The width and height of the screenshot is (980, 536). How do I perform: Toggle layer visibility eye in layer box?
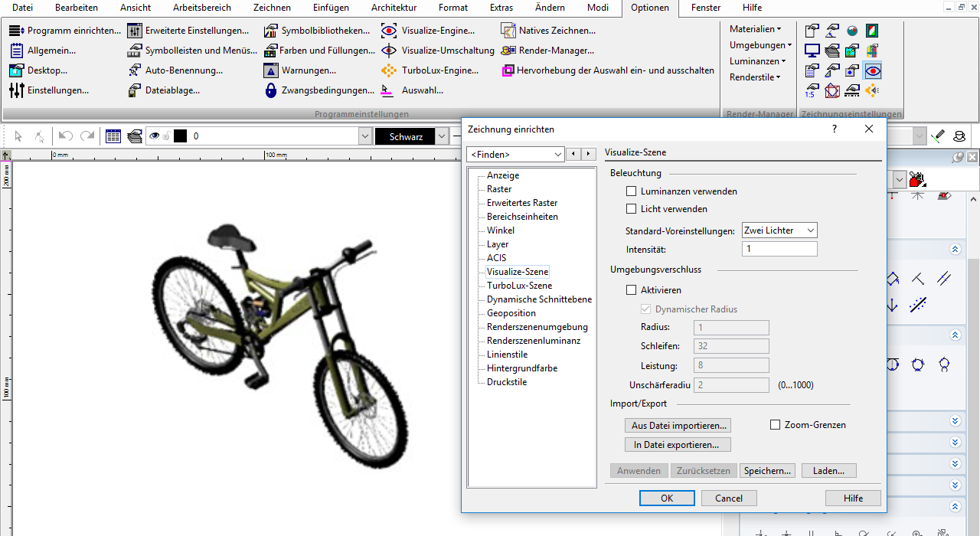[x=154, y=136]
